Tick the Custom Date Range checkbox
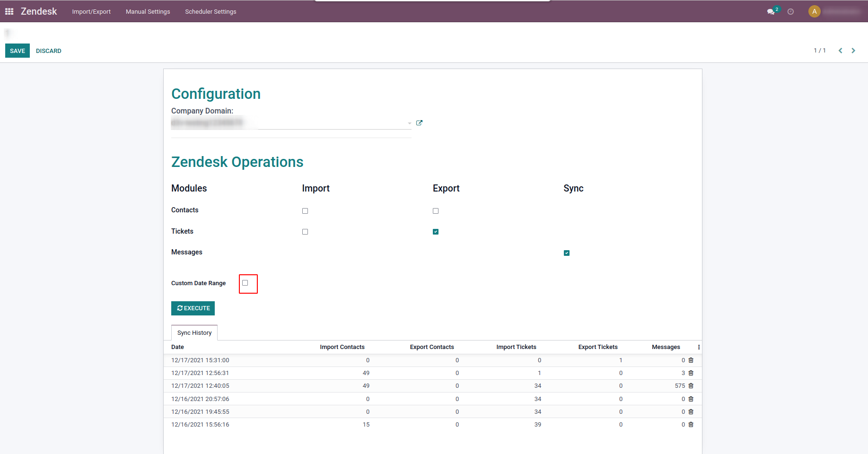Image resolution: width=868 pixels, height=454 pixels. [x=245, y=283]
